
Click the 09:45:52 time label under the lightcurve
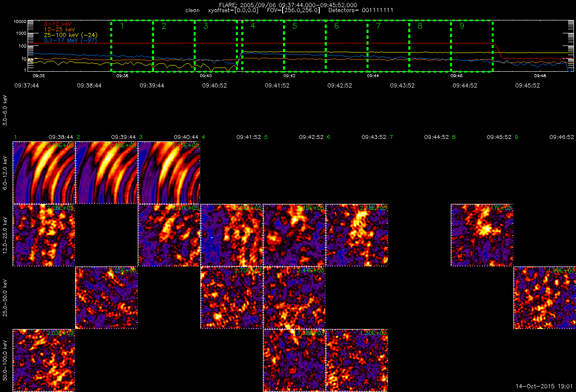pyautogui.click(x=528, y=85)
